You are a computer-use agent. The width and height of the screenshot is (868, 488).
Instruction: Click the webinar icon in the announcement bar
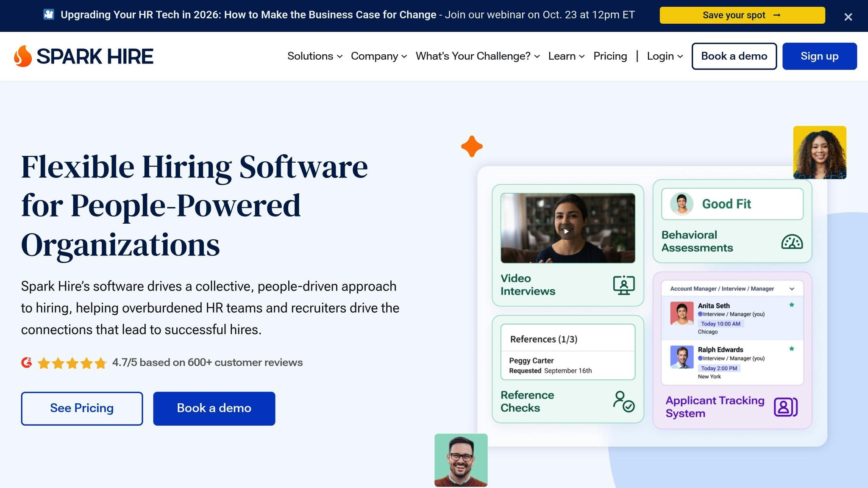click(x=48, y=14)
